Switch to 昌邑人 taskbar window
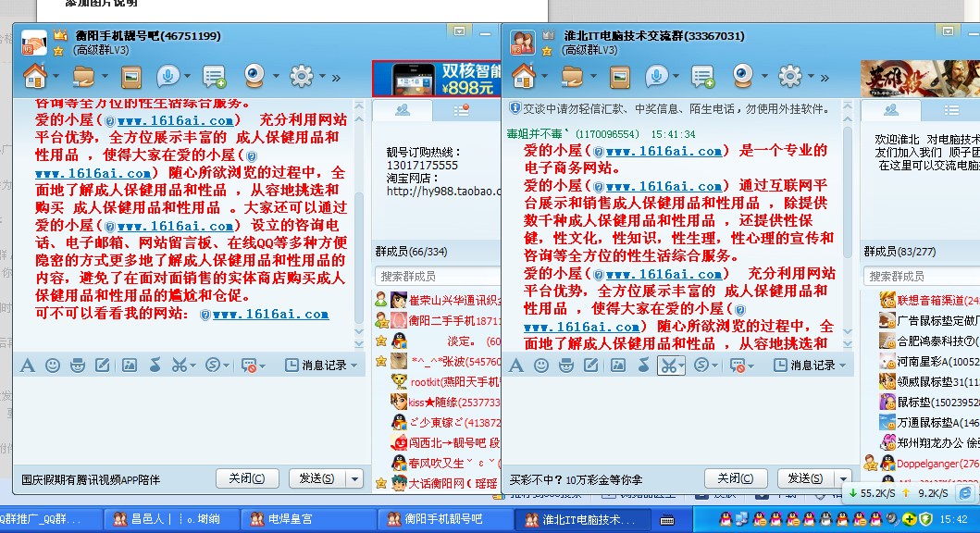Viewport: 980px width, 533px height. [x=170, y=519]
